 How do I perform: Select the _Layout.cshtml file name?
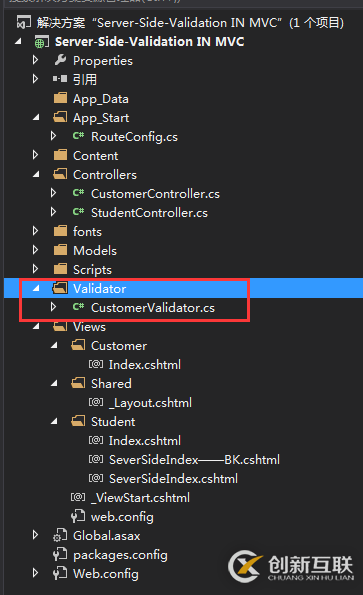tap(150, 403)
